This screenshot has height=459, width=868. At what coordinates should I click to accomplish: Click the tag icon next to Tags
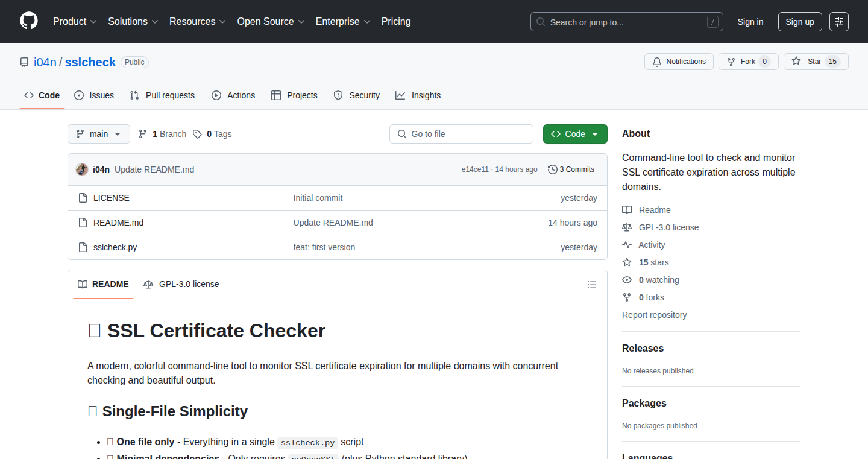click(197, 134)
